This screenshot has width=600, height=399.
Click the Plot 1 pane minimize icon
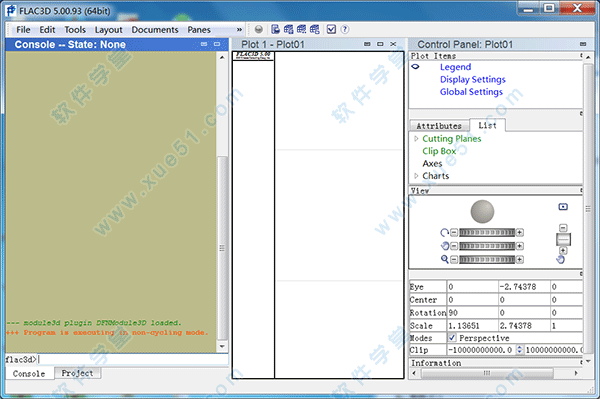pyautogui.click(x=367, y=44)
